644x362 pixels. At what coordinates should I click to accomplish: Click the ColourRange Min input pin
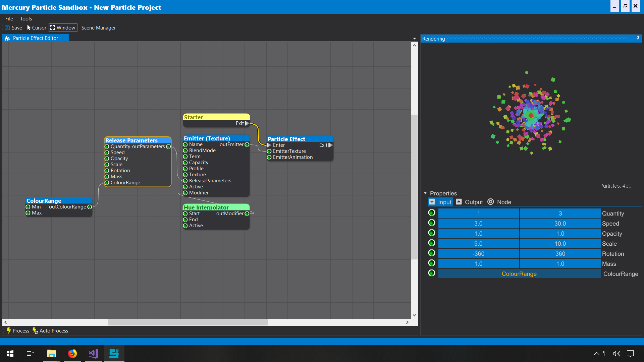28,207
